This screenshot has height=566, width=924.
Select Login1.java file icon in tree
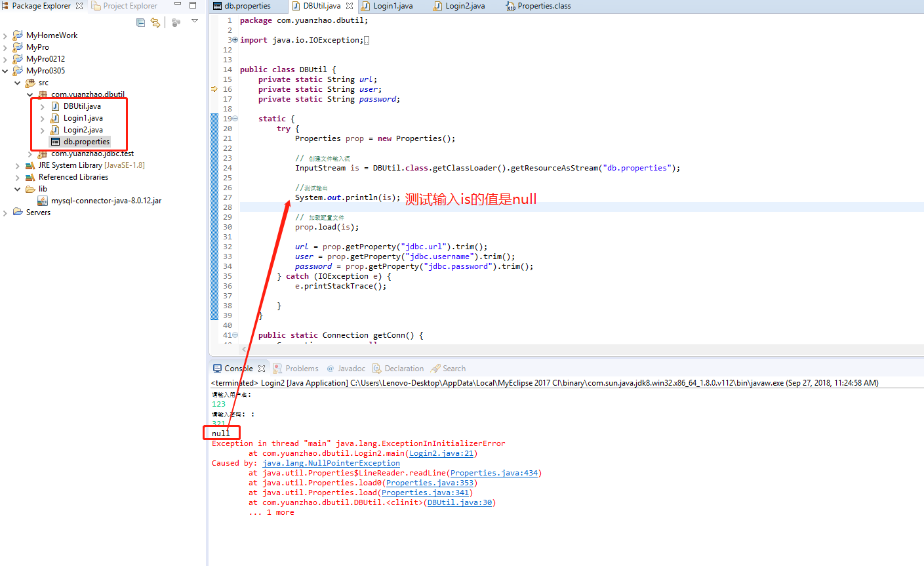[x=55, y=118]
